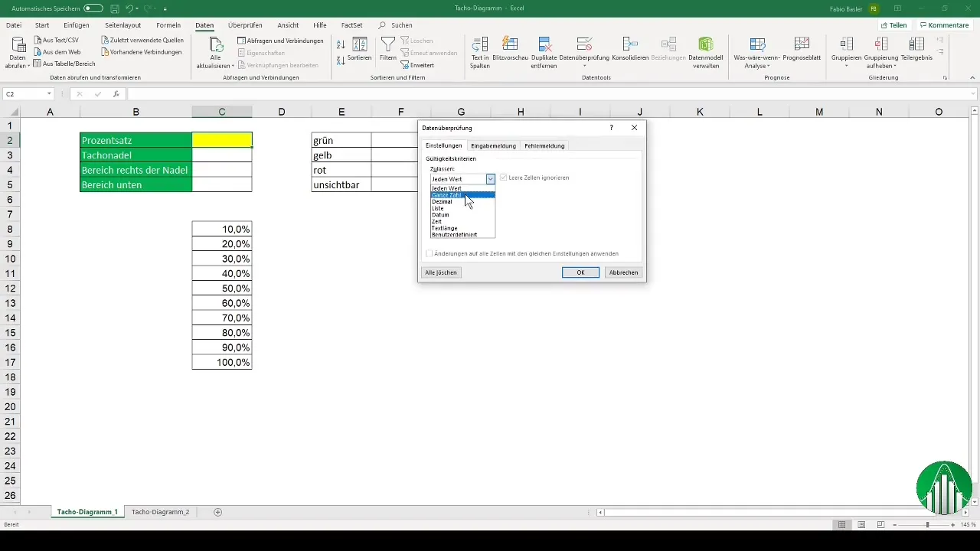Launch Text in Spalten wizard

[x=480, y=51]
